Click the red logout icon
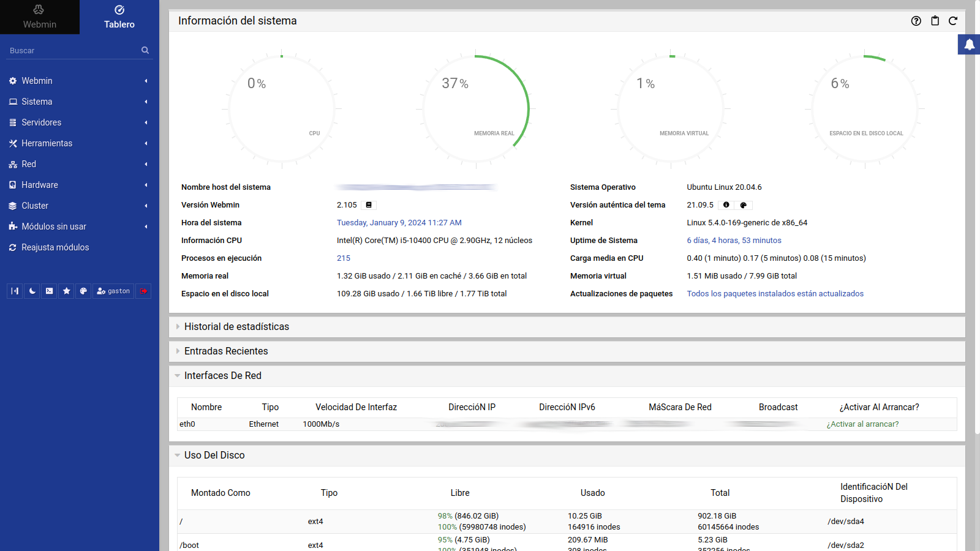Viewport: 980px width, 551px height. pos(143,291)
